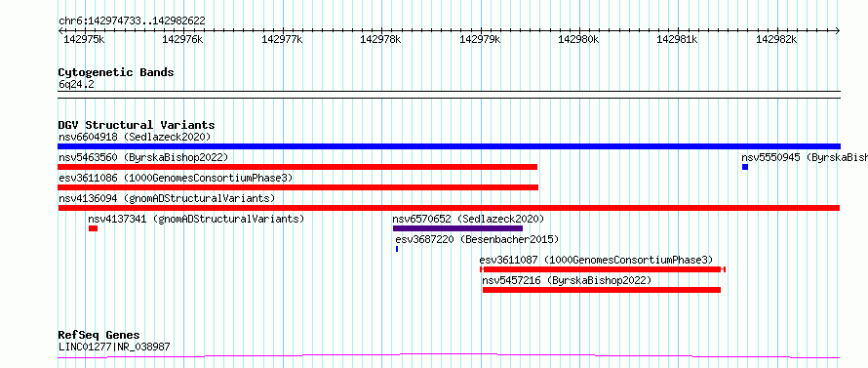Open nsv4137341 (gnomADStructuralVariants) label
The height and width of the screenshot is (368, 868).
coord(196,219)
